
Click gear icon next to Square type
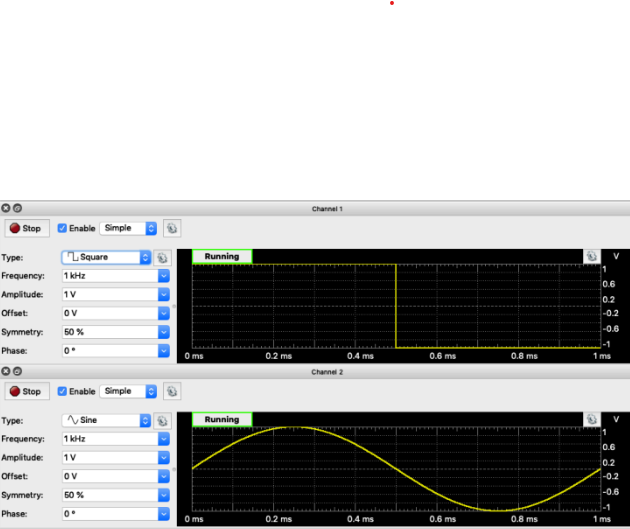click(x=162, y=257)
